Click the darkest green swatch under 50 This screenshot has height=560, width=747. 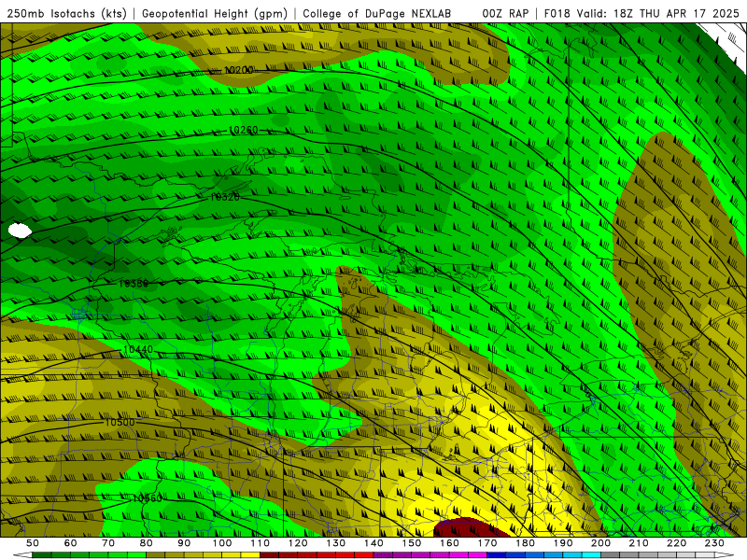[42, 555]
